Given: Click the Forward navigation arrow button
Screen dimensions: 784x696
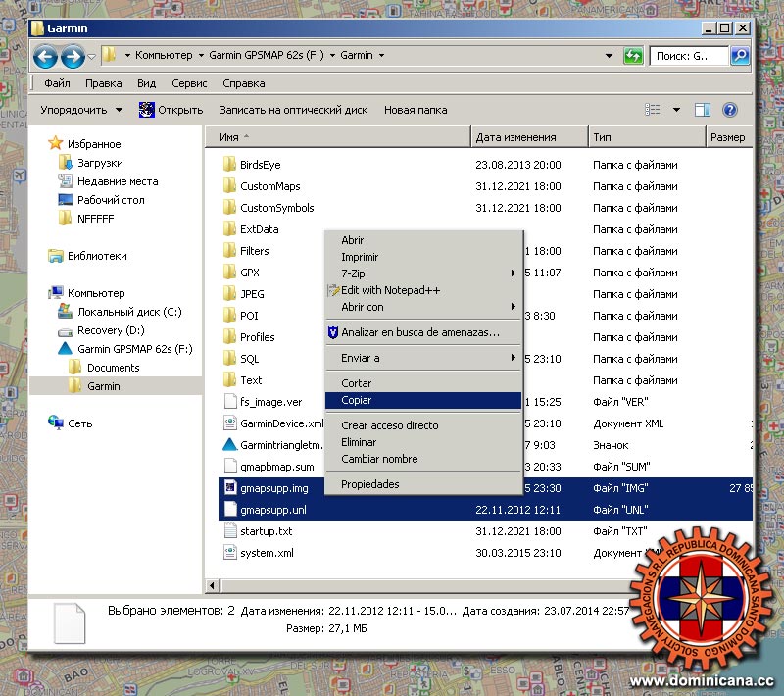Looking at the screenshot, I should (x=72, y=56).
